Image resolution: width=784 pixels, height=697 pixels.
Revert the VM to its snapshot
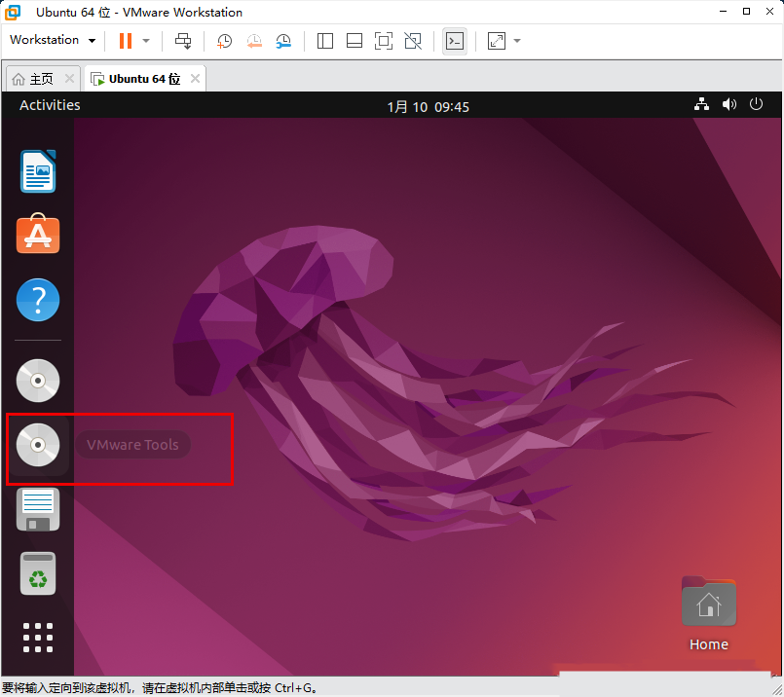[254, 40]
